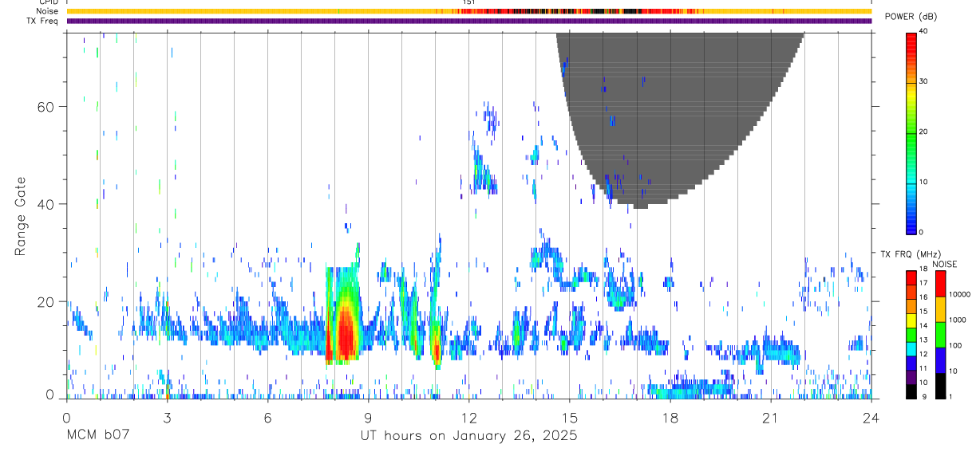Click yellow 14–15 MHz segment of TX FRQ bar
Screen dimensions: 980x452
click(x=911, y=320)
